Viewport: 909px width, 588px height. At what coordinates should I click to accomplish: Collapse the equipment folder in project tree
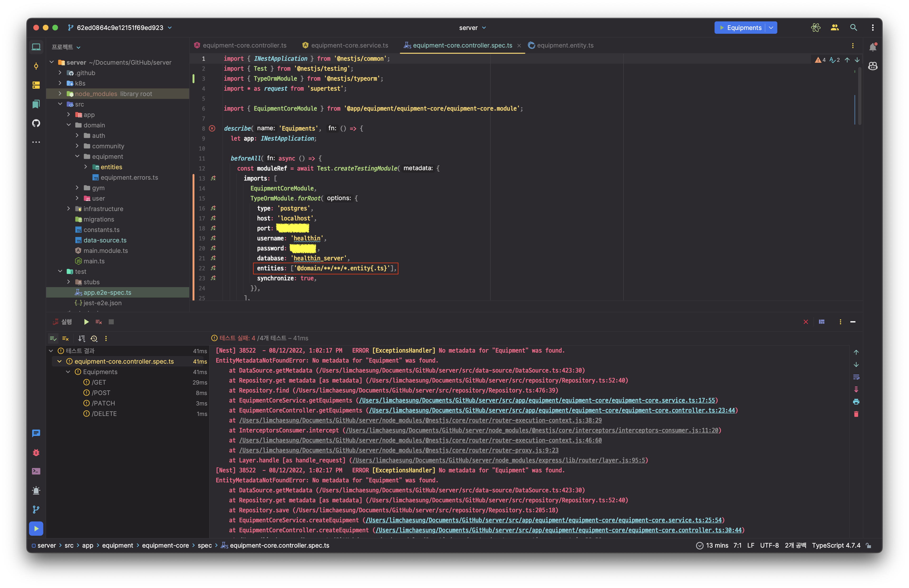pos(77,156)
